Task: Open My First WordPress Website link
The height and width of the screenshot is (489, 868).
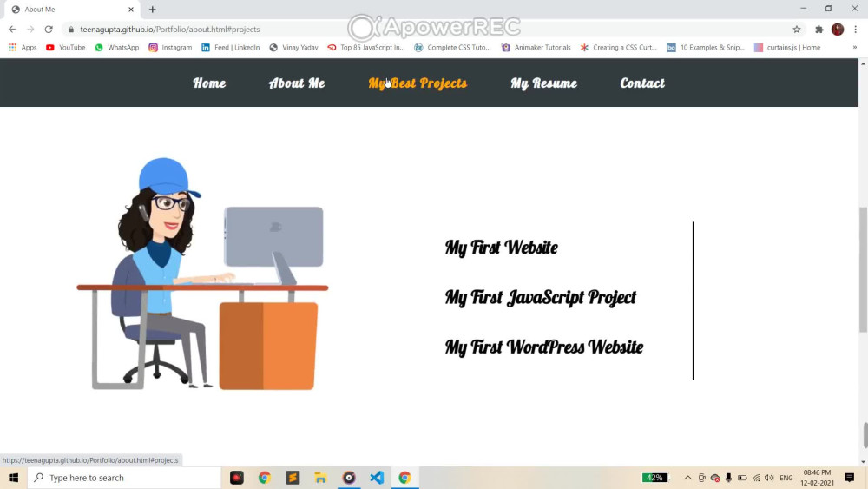Action: click(543, 347)
